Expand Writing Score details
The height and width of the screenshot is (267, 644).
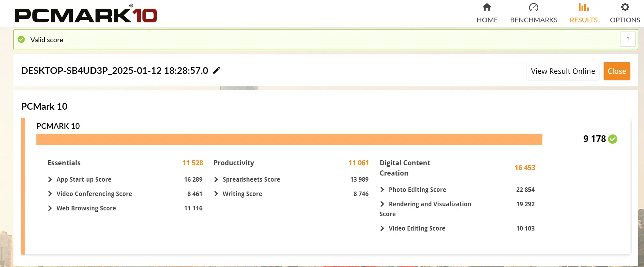[216, 194]
